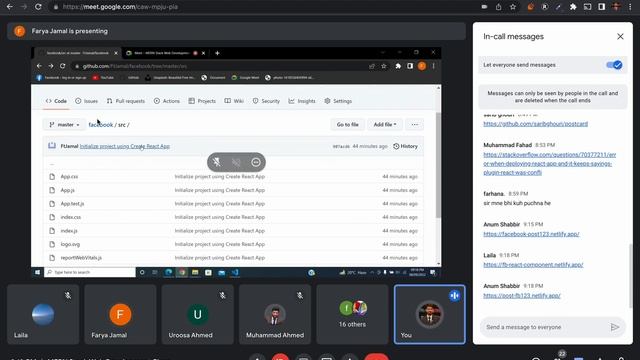This screenshot has width=640, height=360.
Task: Toggle Let everyone send messages switch
Action: click(x=614, y=65)
